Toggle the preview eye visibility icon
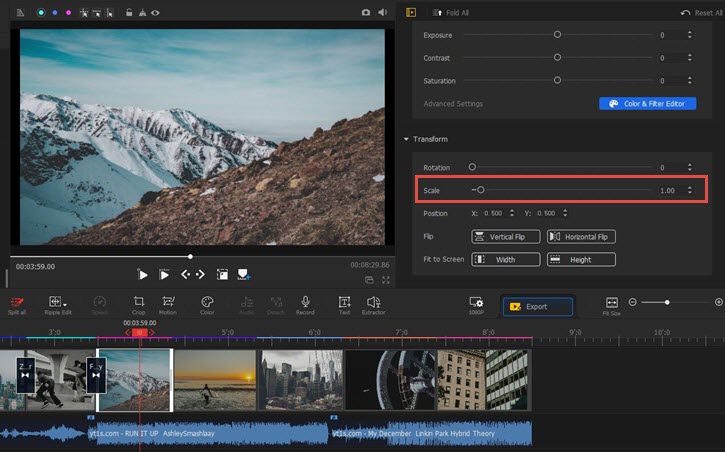 pos(153,13)
